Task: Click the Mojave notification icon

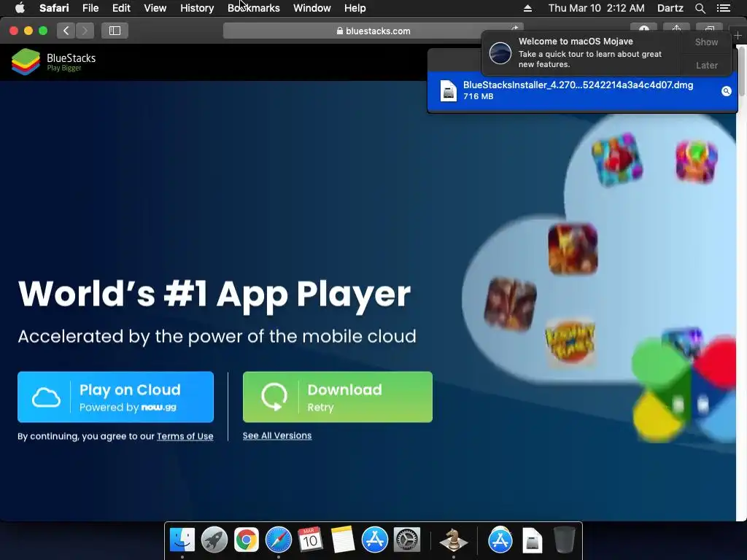Action: click(x=500, y=52)
